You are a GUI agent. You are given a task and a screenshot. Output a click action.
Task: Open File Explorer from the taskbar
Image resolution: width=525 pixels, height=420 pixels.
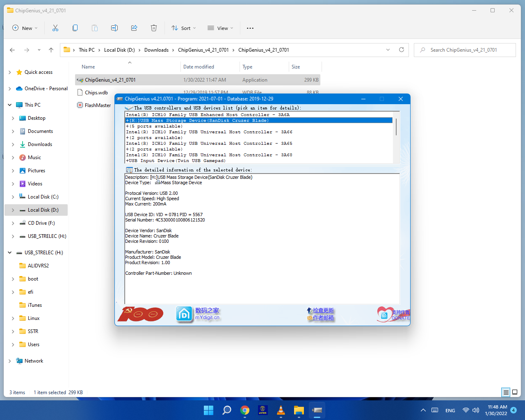coord(299,410)
